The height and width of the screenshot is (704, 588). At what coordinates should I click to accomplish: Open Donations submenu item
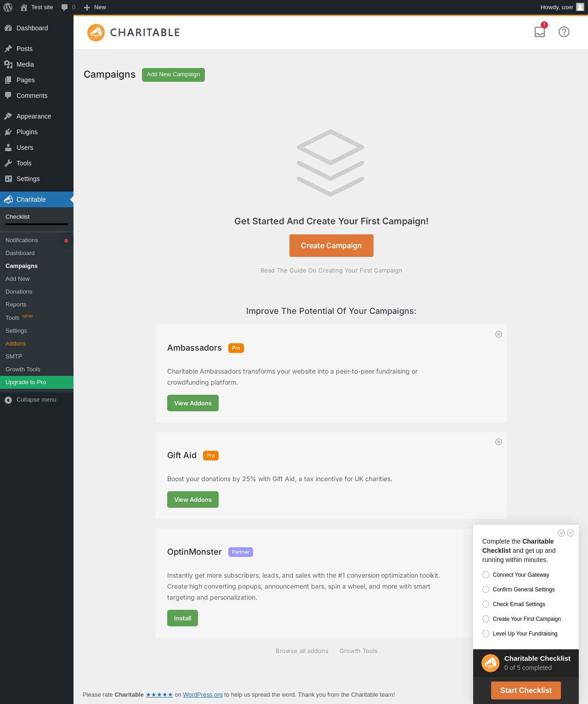(x=37, y=292)
